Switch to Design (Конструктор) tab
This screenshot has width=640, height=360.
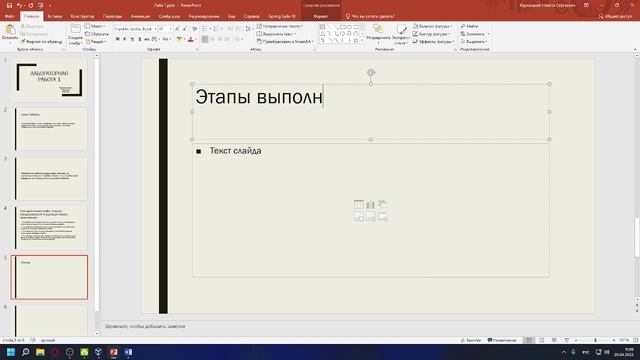(x=82, y=16)
